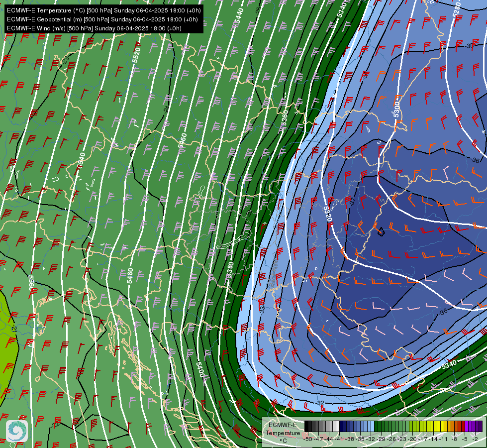Click the 5300 geopotential contour label
Image resolution: width=487 pixels, height=448 pixels.
coord(396,110)
